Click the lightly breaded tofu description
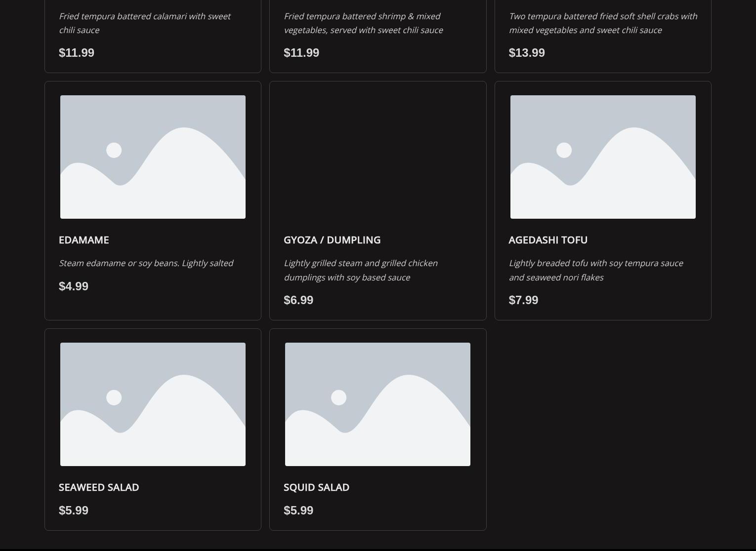Viewport: 756px width, 551px height. [x=595, y=270]
